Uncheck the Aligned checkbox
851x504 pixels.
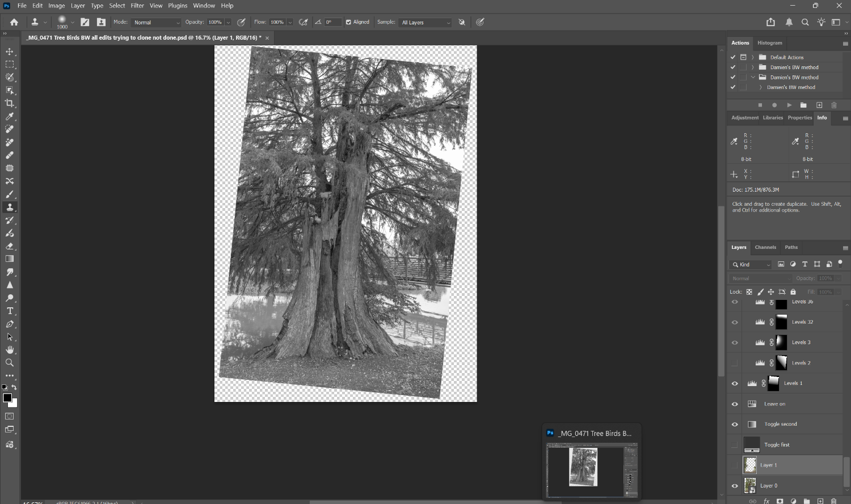(x=348, y=22)
